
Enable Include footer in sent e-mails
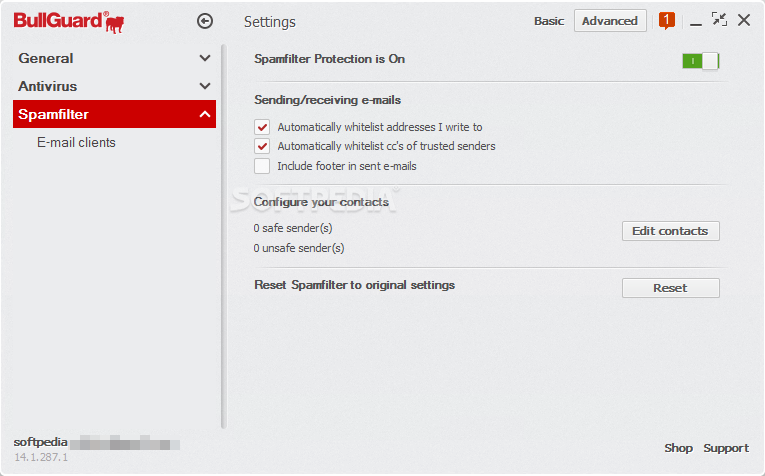coord(262,166)
